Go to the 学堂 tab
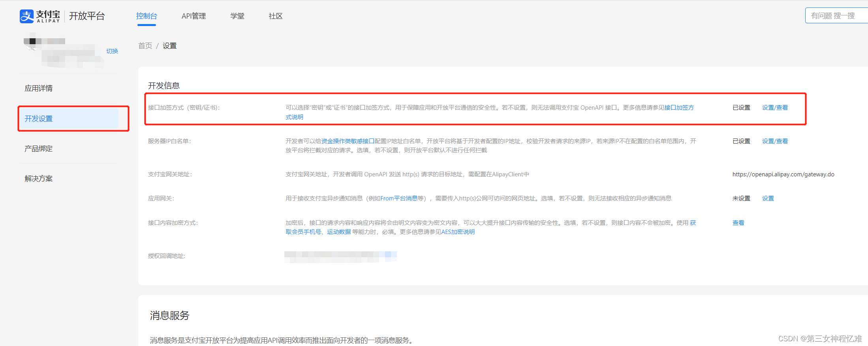Image resolution: width=868 pixels, height=346 pixels. point(237,16)
